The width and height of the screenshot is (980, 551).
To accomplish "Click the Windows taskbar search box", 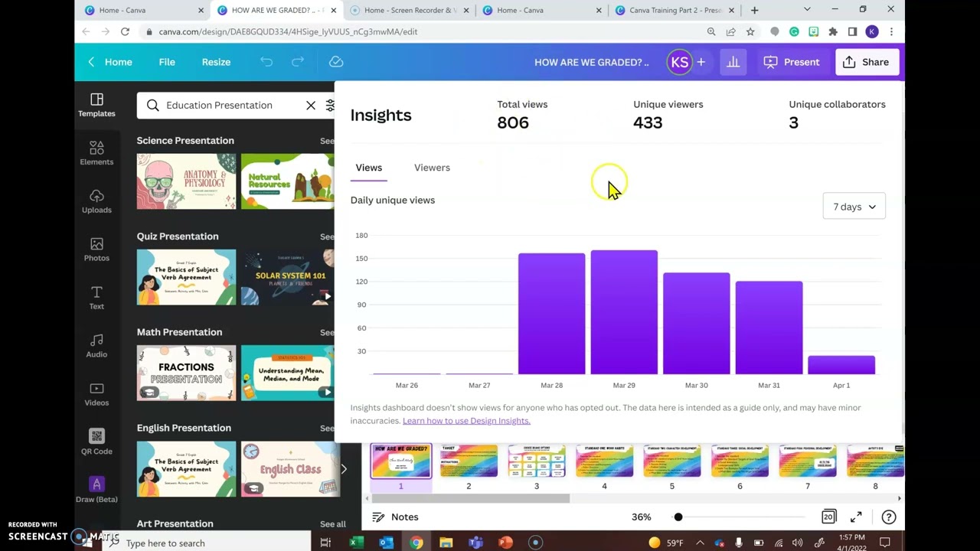I will coord(207,543).
